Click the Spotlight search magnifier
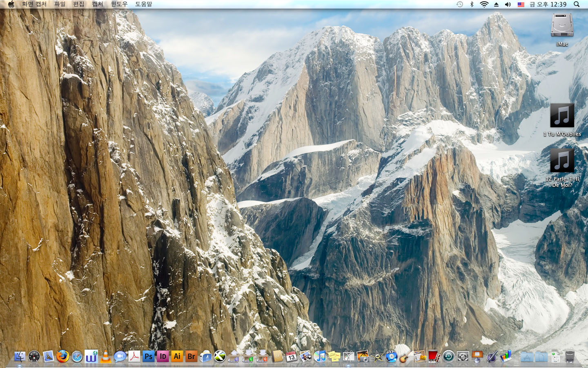 (577, 4)
